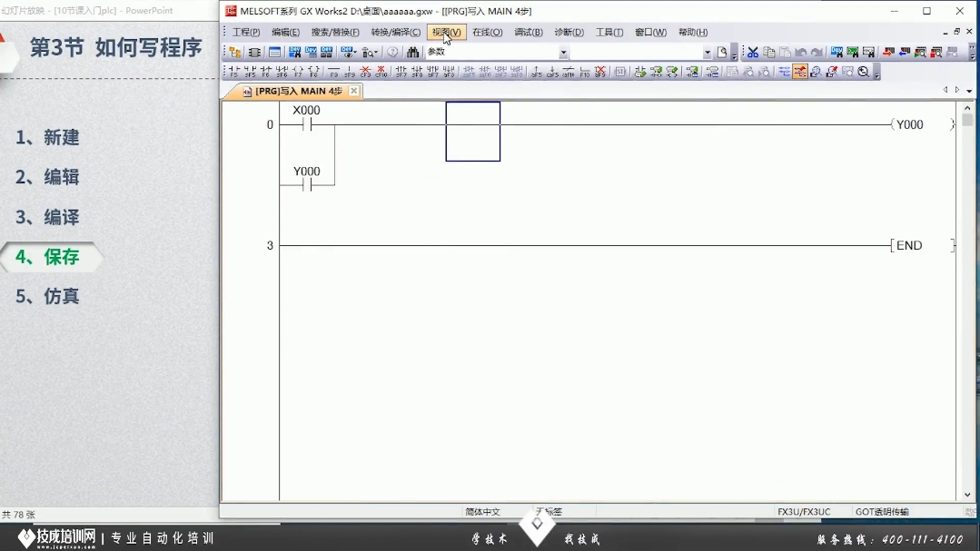
Task: Click GOT透明传输 in the status bar
Action: tap(882, 512)
